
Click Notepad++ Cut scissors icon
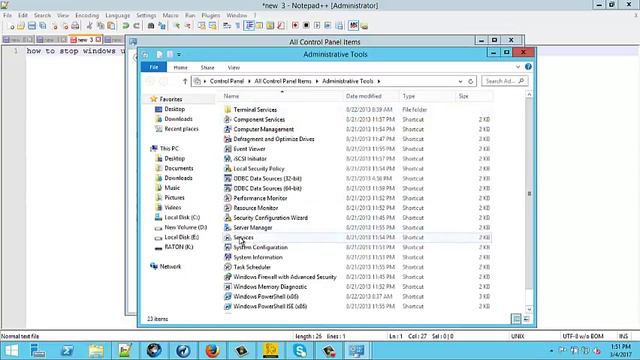coord(89,26)
